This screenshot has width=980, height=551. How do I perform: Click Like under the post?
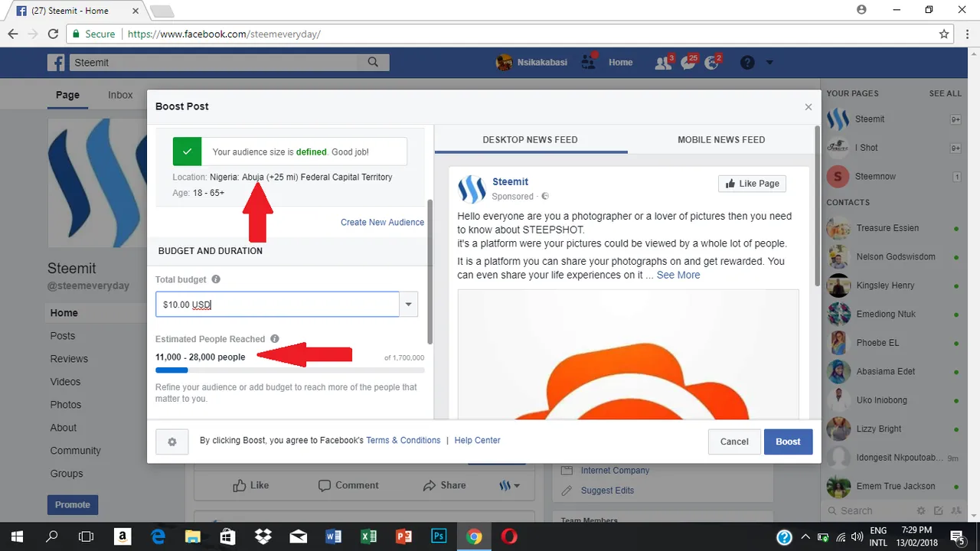(x=251, y=485)
